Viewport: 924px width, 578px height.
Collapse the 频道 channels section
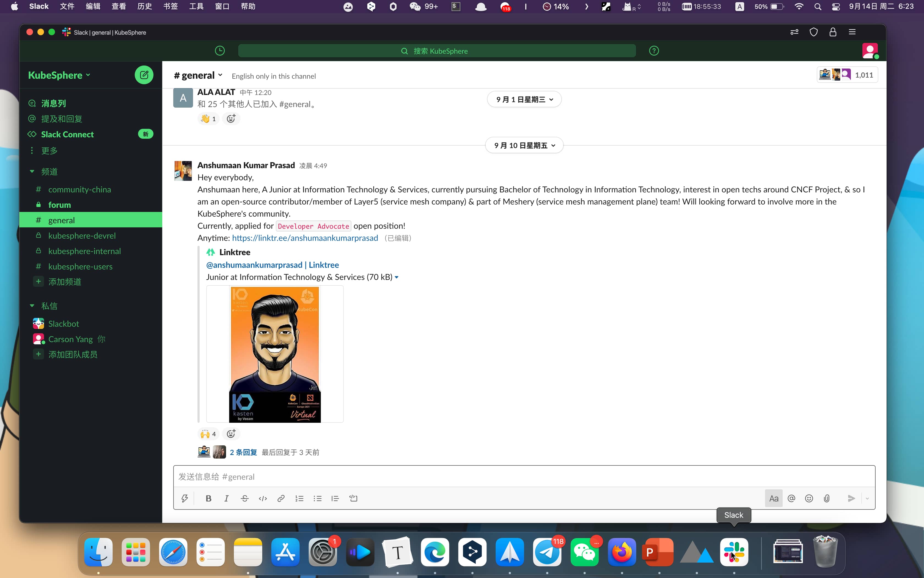[32, 171]
